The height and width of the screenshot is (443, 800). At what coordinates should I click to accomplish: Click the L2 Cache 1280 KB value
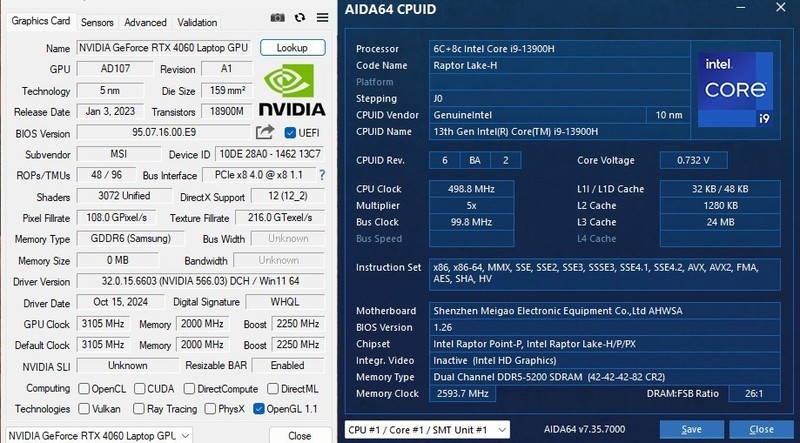720,206
